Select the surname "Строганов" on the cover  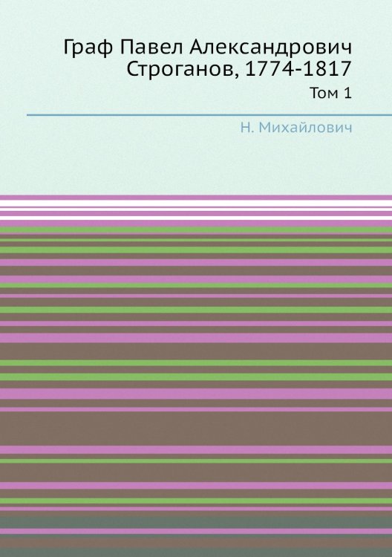[180, 70]
